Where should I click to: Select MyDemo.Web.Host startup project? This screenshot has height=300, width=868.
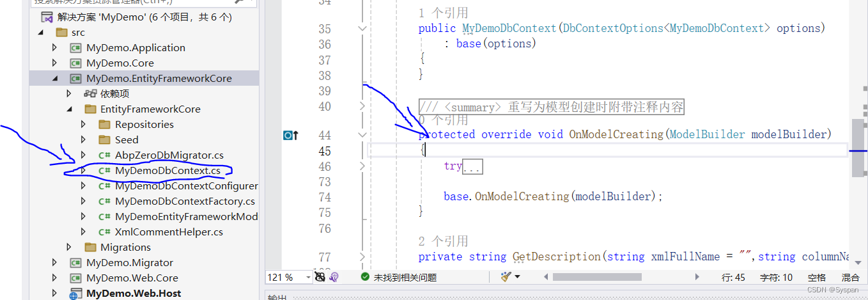[x=134, y=294]
